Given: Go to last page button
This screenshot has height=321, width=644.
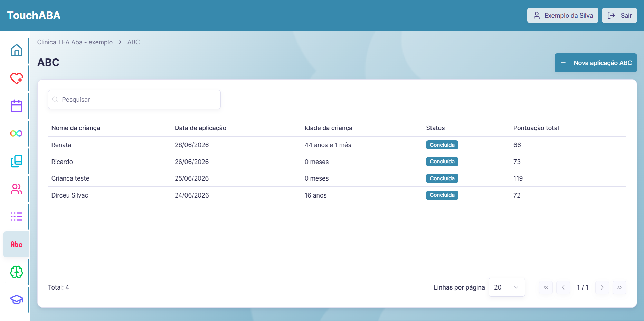Looking at the screenshot, I should (619, 287).
